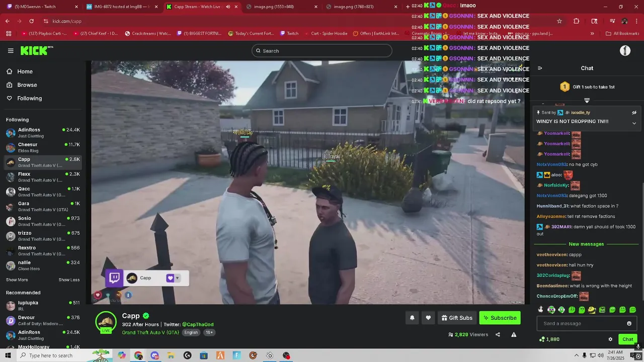Viewport: 644px width, 362px height.
Task: Hide the pinned message
Action: click(634, 113)
